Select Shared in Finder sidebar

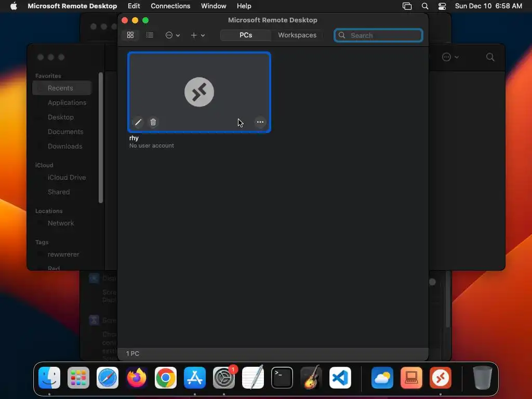pyautogui.click(x=59, y=192)
